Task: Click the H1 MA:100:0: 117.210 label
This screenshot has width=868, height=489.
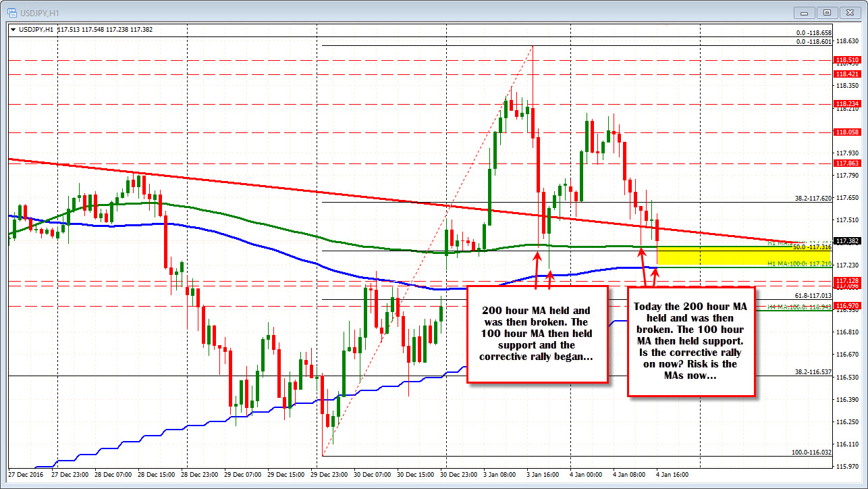Action: click(800, 263)
